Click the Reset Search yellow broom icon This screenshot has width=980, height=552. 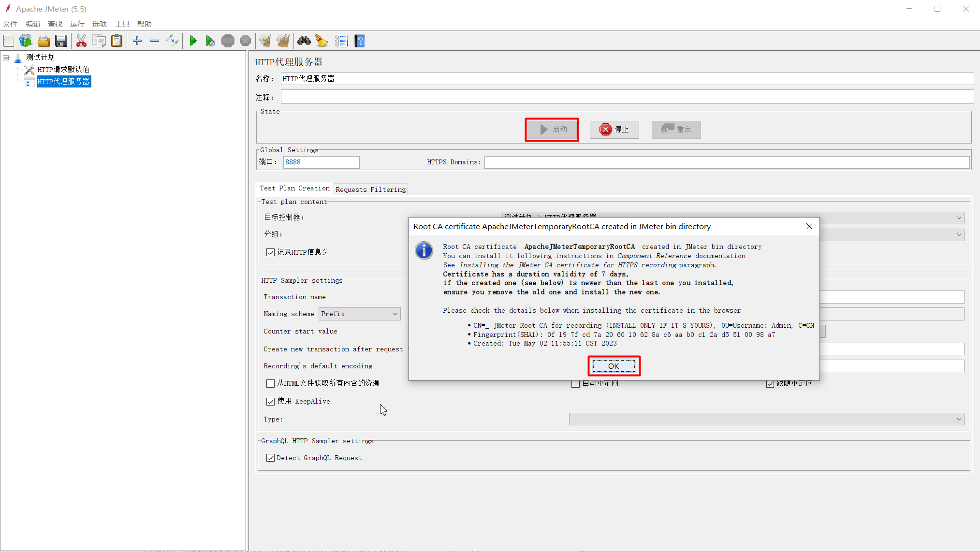point(322,41)
